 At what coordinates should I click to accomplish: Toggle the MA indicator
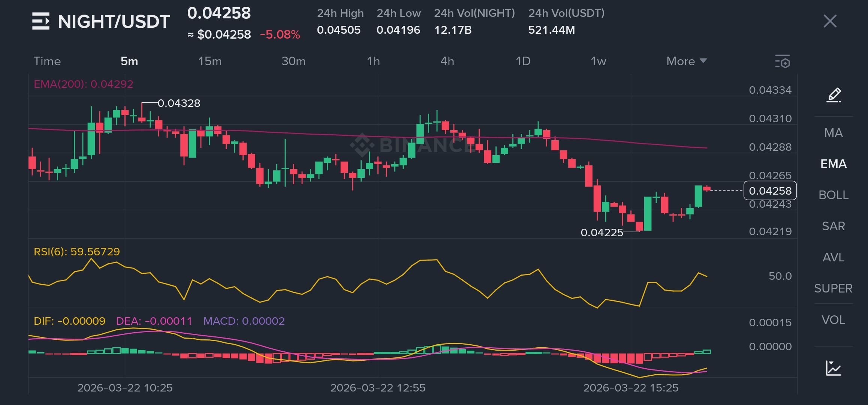point(833,133)
